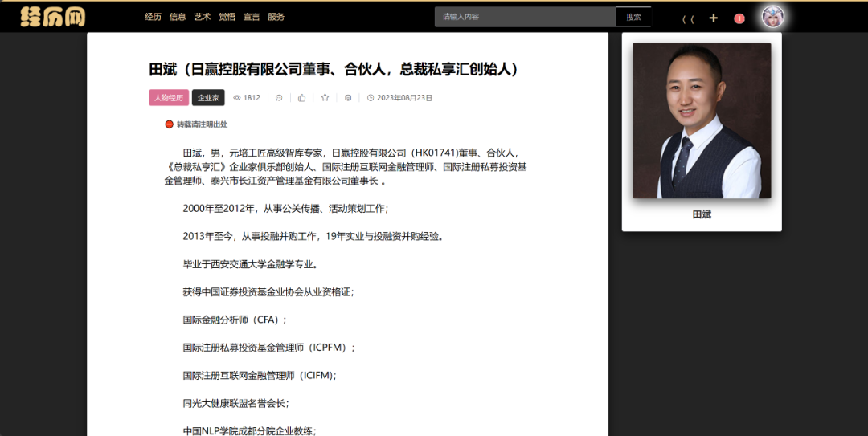Click the line 2013年至今，从事投融并购工作
Image resolution: width=868 pixels, height=436 pixels.
[x=314, y=236]
